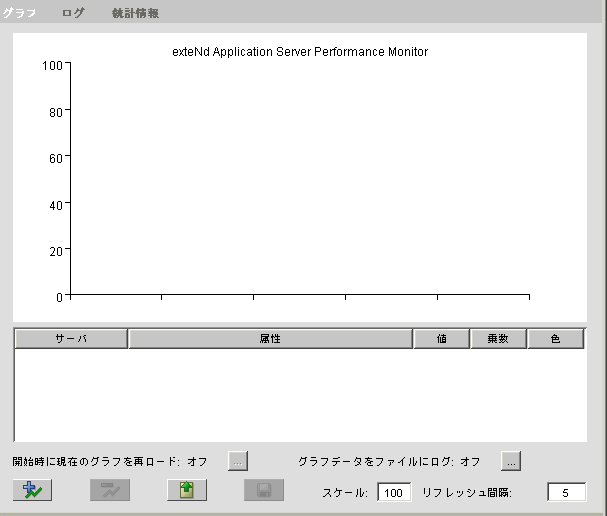The width and height of the screenshot is (607, 516).
Task: Click the 色 column header
Action: (x=556, y=339)
